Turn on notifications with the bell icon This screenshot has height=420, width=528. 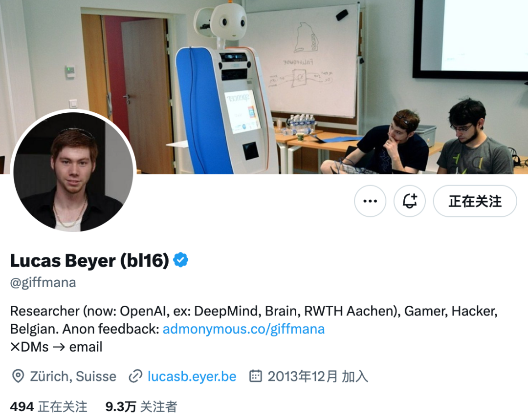click(x=410, y=201)
